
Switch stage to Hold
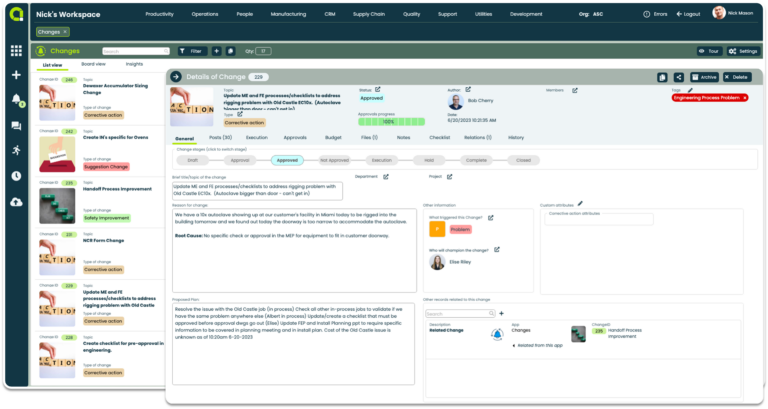[429, 160]
